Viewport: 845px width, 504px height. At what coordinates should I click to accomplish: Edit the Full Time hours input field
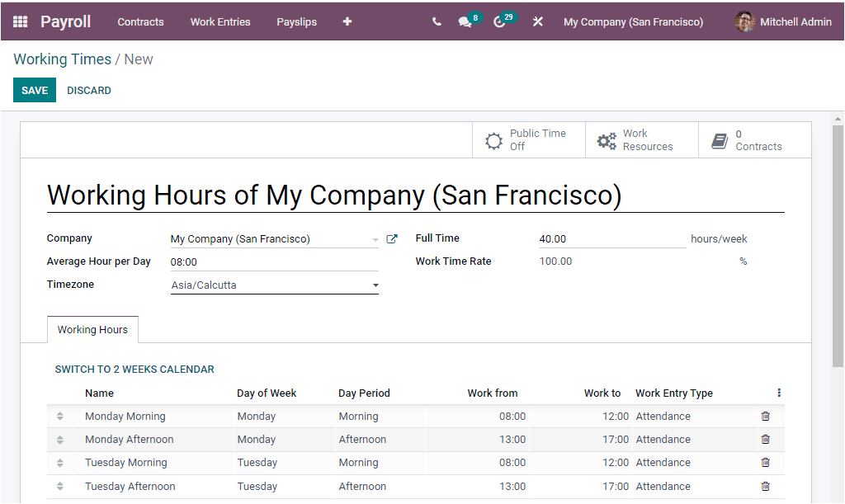(x=611, y=238)
